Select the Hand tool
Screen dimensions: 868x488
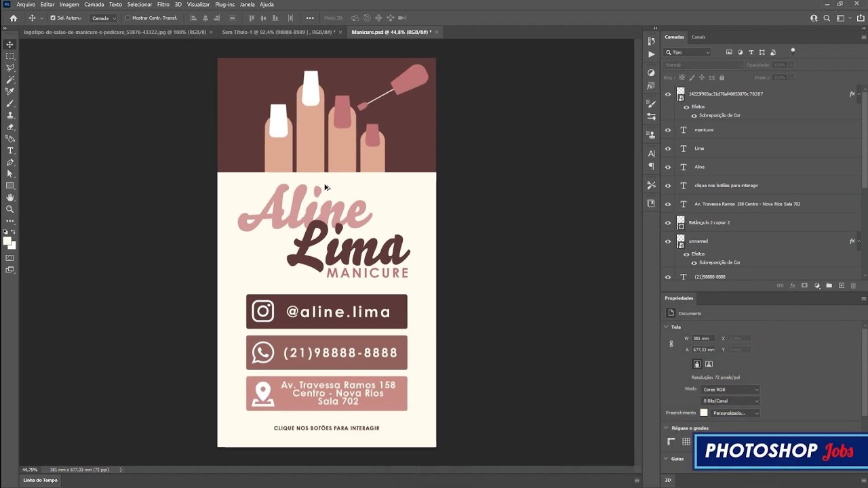[9, 198]
